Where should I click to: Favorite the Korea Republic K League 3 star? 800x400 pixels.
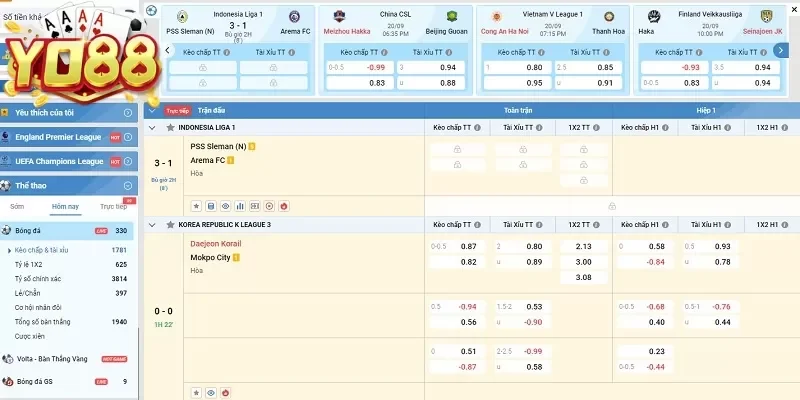pos(170,224)
